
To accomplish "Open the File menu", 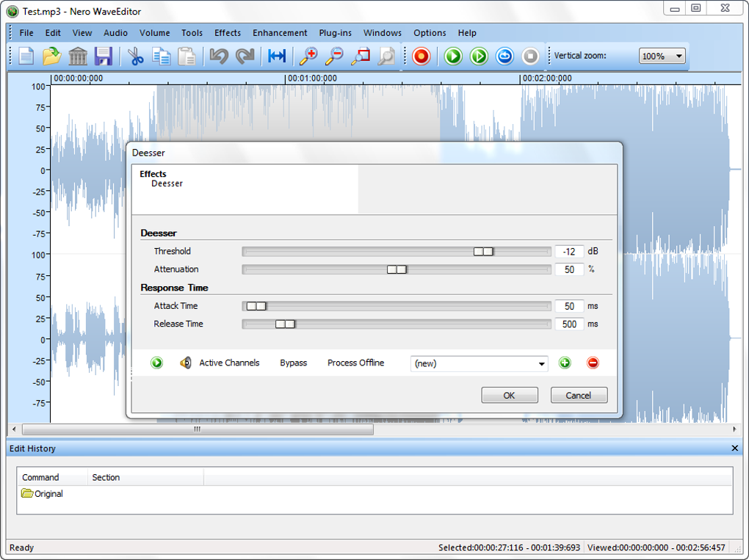I will coord(26,33).
